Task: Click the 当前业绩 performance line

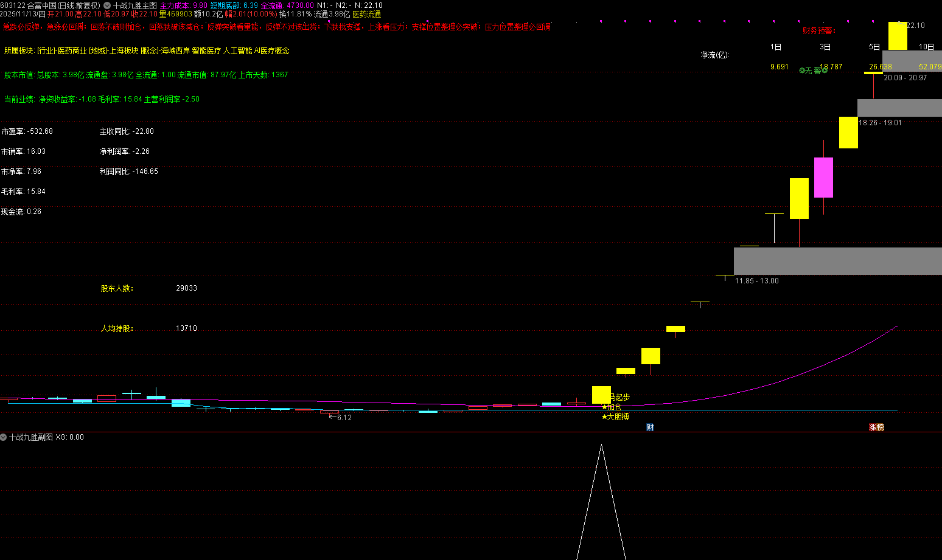Action: tap(102, 99)
